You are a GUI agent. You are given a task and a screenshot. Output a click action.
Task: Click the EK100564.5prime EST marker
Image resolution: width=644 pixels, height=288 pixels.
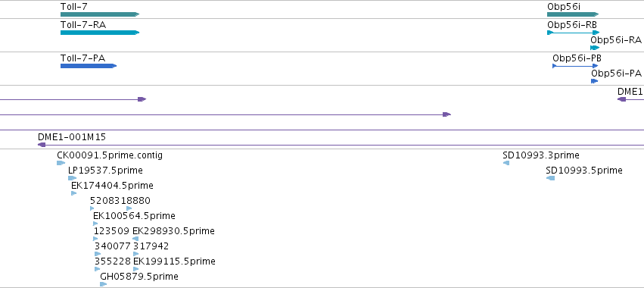tap(95, 224)
